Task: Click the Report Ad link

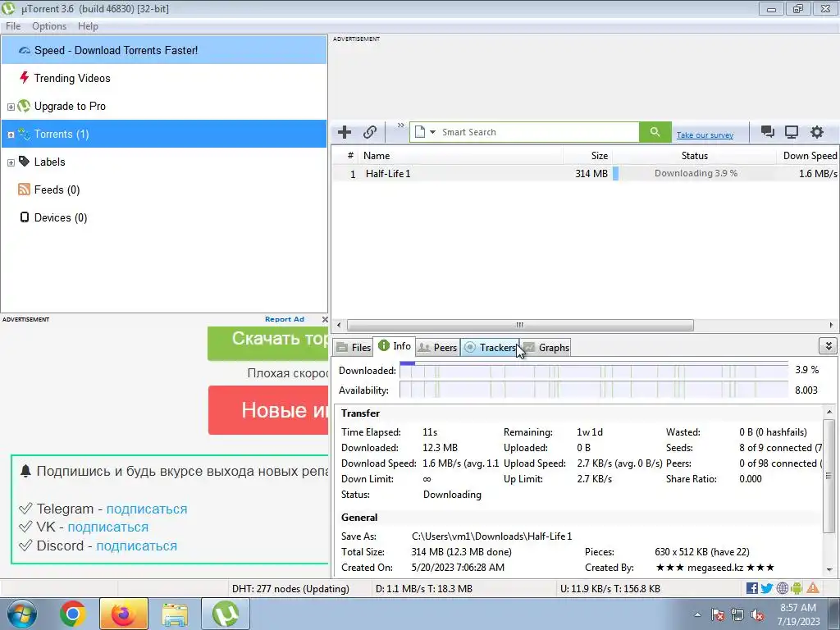Action: (285, 319)
